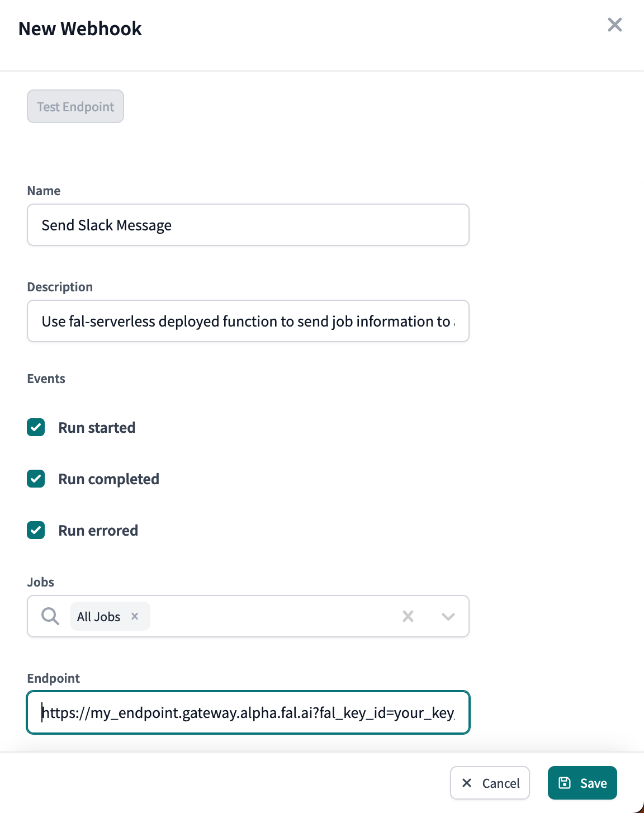Viewport: 644px width, 813px height.
Task: Focus the Name field with Send Slack Message
Action: coord(248,225)
